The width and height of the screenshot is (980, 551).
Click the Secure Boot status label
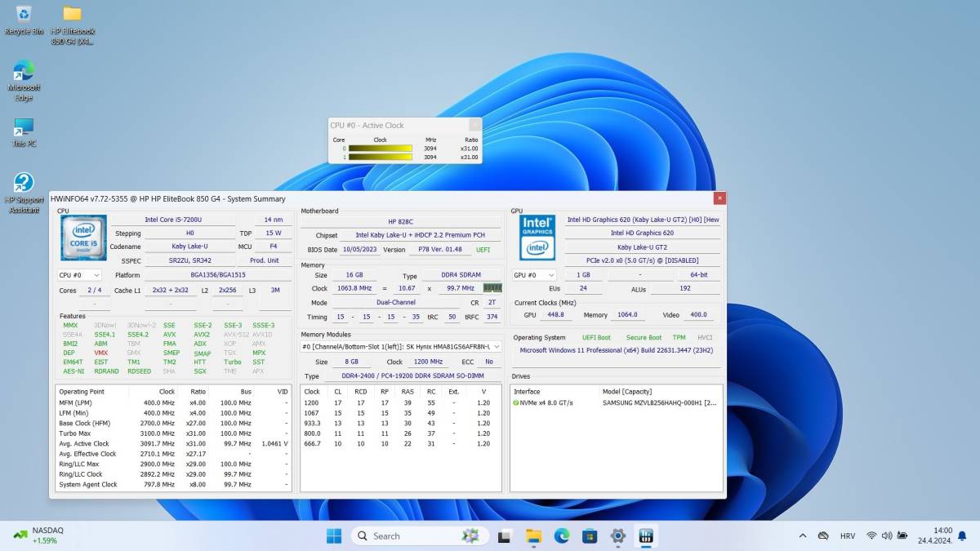coord(643,337)
